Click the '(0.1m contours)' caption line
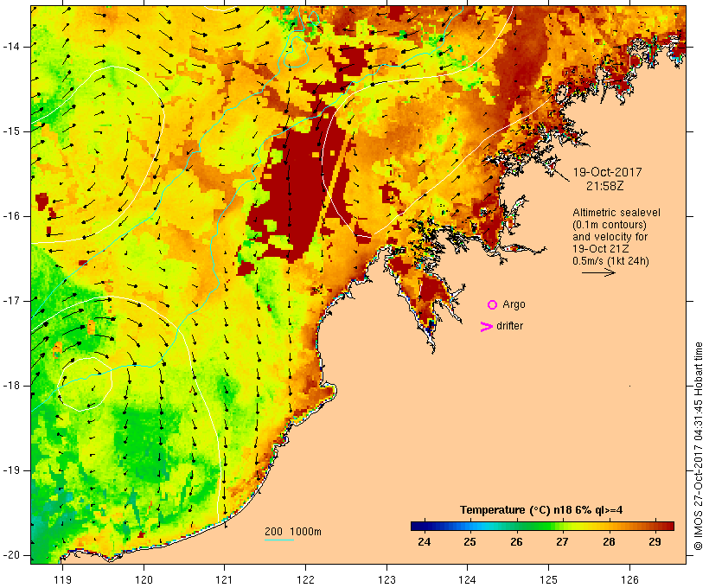The image size is (709, 588). point(609,225)
